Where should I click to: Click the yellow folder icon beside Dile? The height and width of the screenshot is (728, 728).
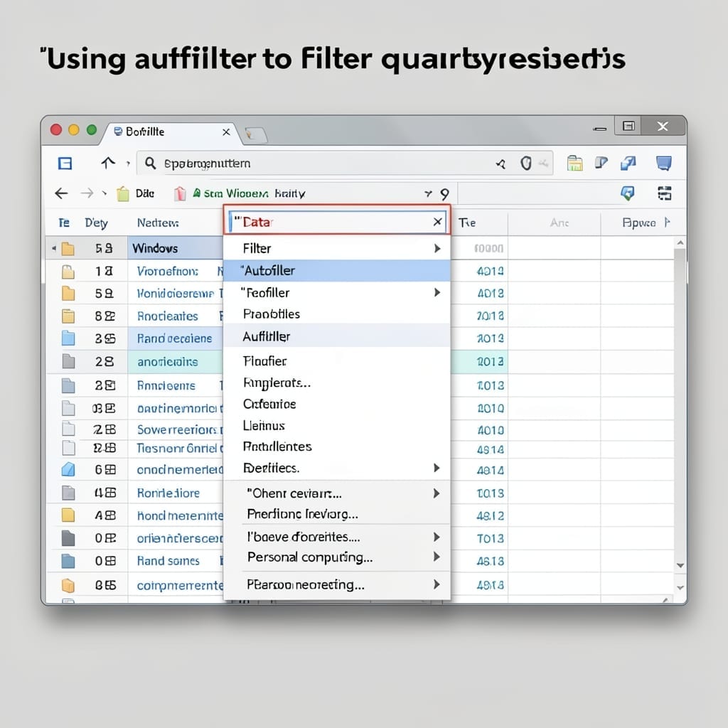[x=122, y=193]
